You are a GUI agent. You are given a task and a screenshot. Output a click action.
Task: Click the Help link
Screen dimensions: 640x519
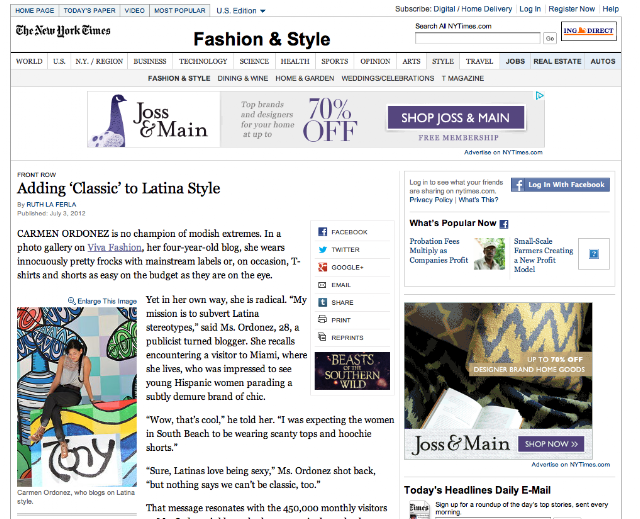(611, 9)
